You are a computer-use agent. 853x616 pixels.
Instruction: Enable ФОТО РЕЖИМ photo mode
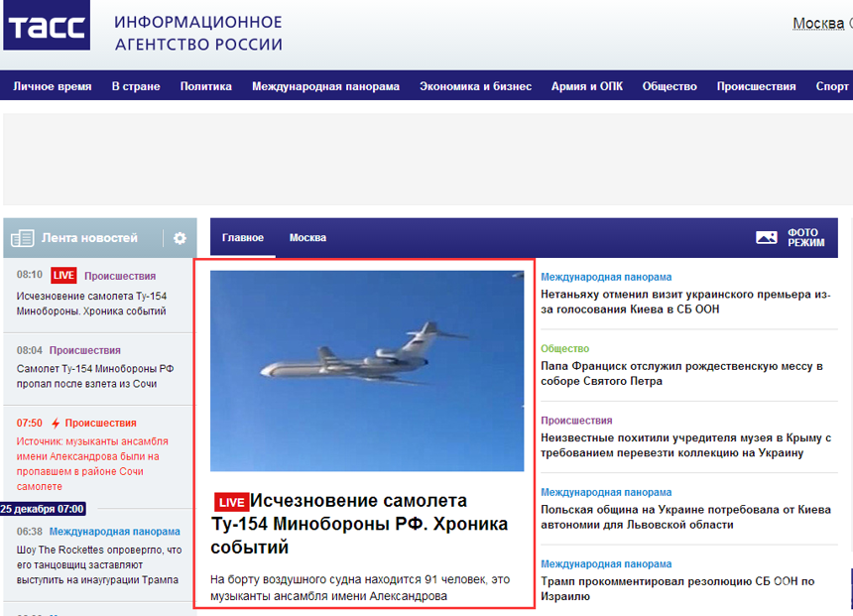806,237
